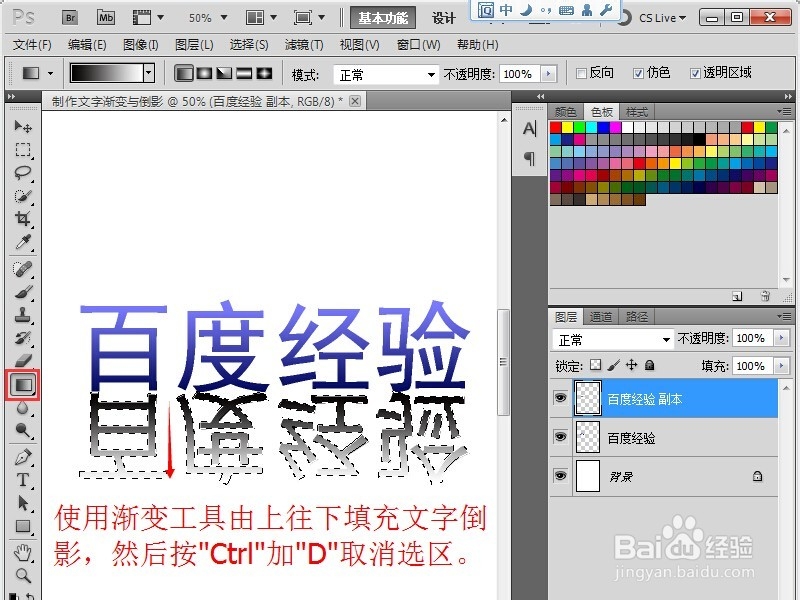This screenshot has height=600, width=800.
Task: Select the Brush tool
Action: [22, 293]
